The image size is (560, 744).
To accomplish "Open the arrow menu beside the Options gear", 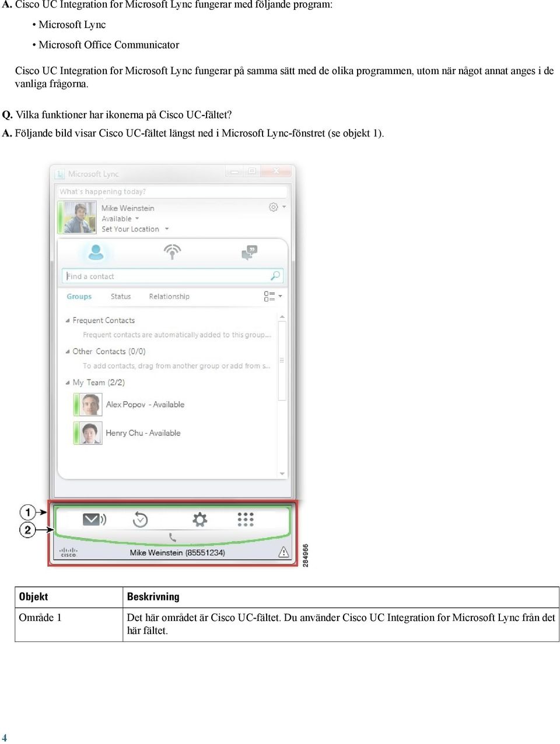I will point(284,207).
